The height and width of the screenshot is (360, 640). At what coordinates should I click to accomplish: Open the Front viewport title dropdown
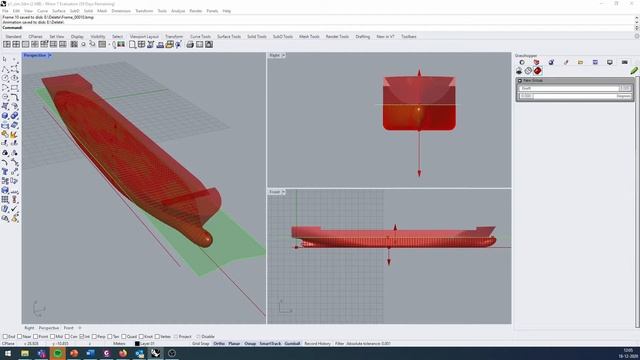pyautogui.click(x=283, y=192)
